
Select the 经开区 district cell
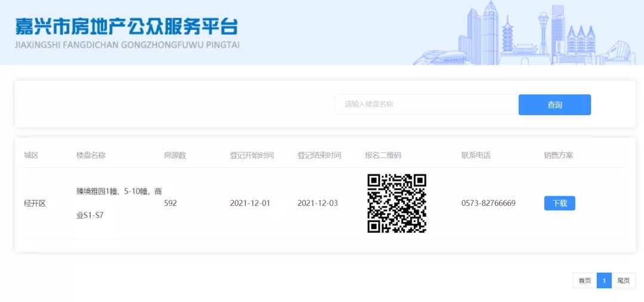35,203
